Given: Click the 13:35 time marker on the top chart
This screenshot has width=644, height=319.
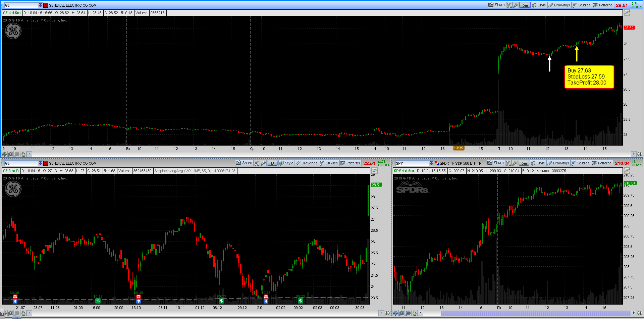Looking at the screenshot, I should 459,148.
